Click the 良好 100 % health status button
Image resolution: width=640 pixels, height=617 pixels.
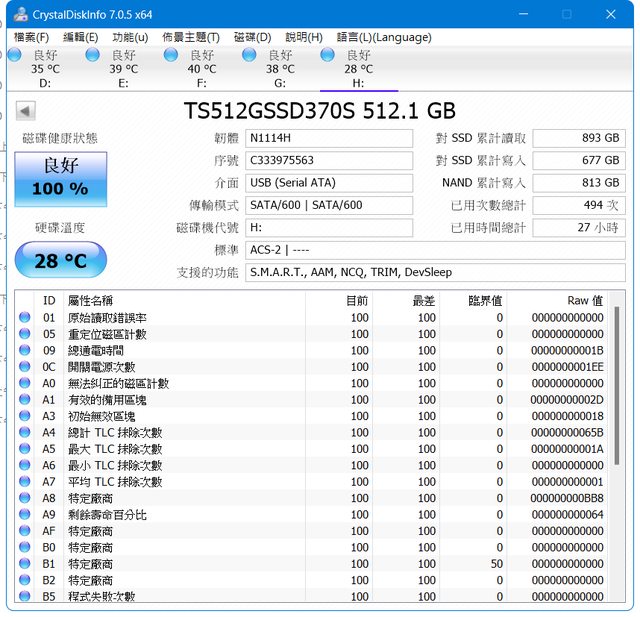tap(61, 179)
